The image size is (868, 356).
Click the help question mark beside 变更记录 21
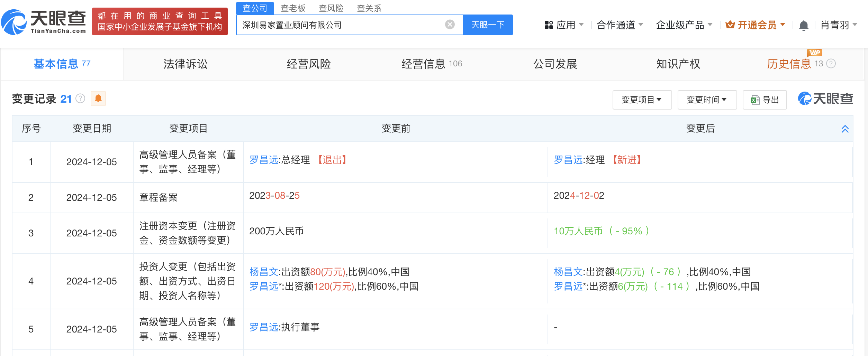80,99
